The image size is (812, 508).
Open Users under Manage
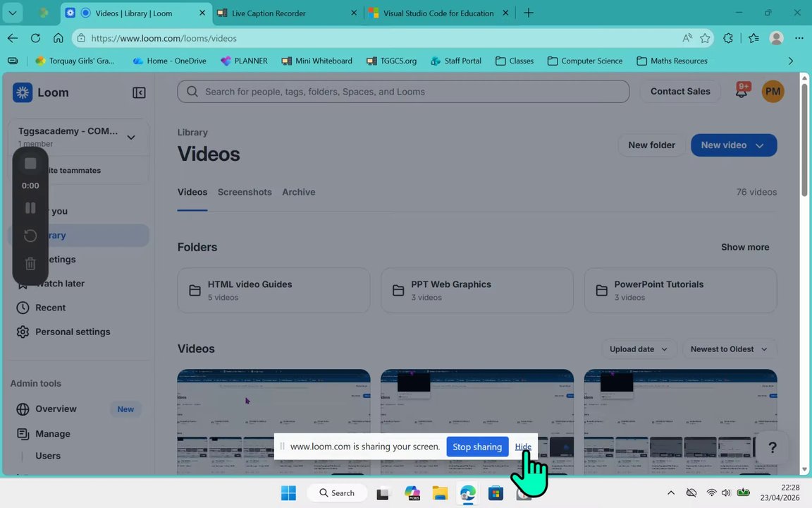click(48, 456)
